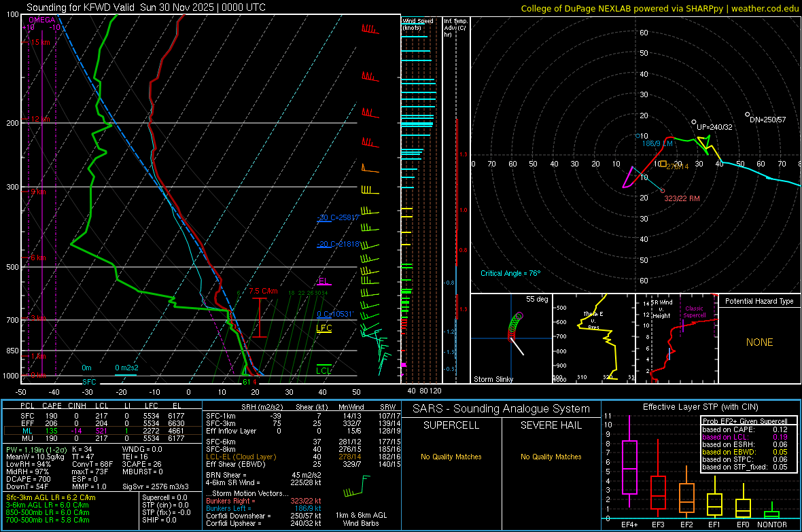This screenshot has height=532, width=802.
Task: Click the sounding title for KFWD
Action: 145,7
